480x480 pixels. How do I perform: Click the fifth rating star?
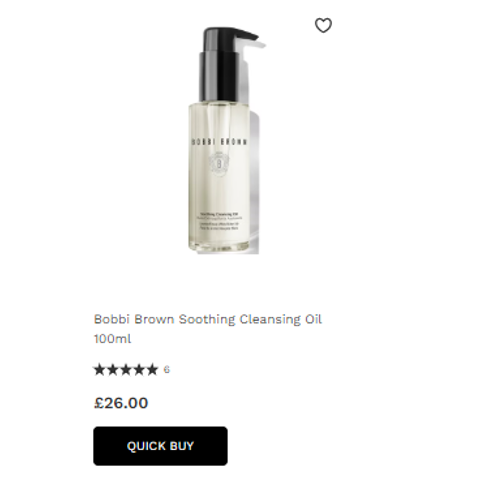pos(152,370)
